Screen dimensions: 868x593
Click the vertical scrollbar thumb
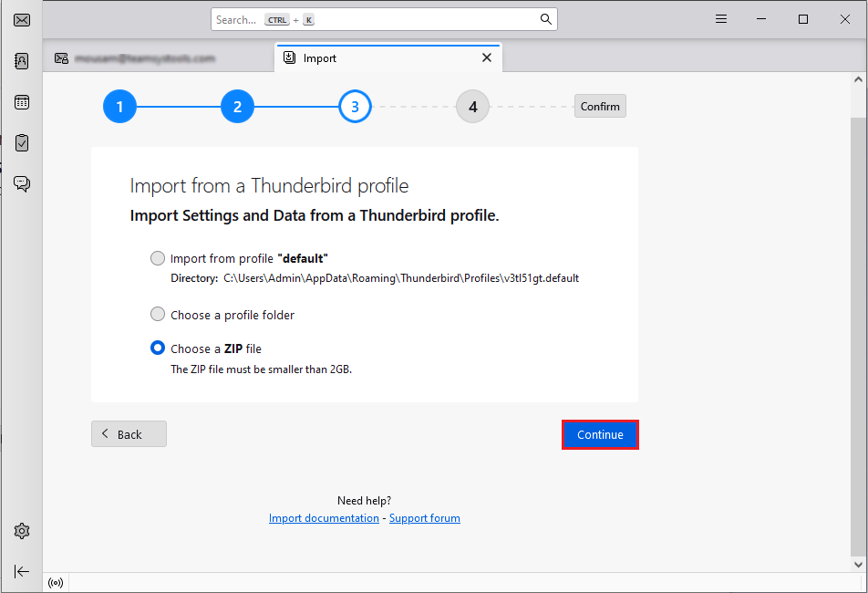[858, 336]
